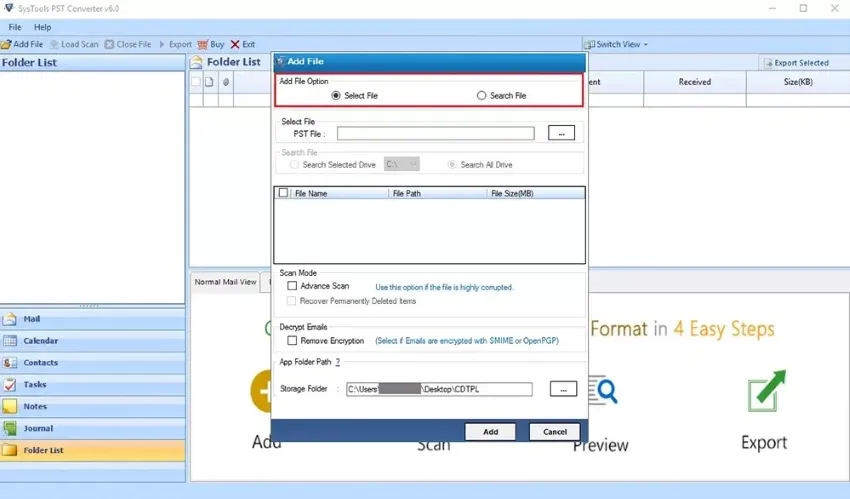Sort by the Size(KB) column
Viewport: 850px width, 499px height.
click(798, 82)
